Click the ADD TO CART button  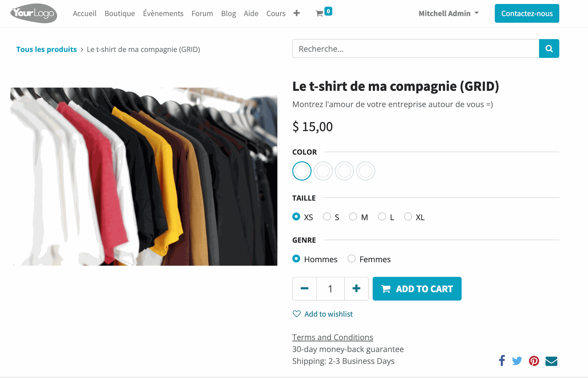(x=417, y=288)
